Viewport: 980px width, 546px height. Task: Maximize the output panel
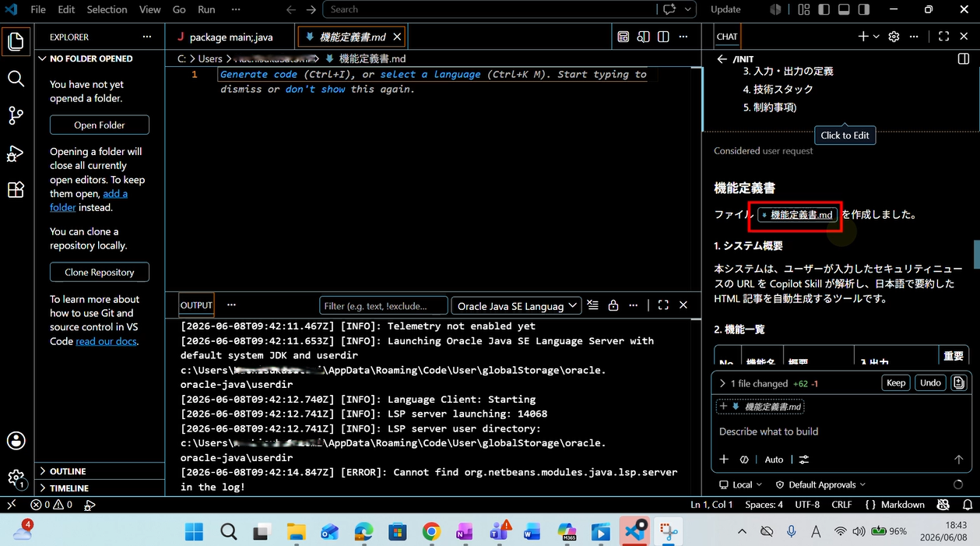(x=663, y=305)
